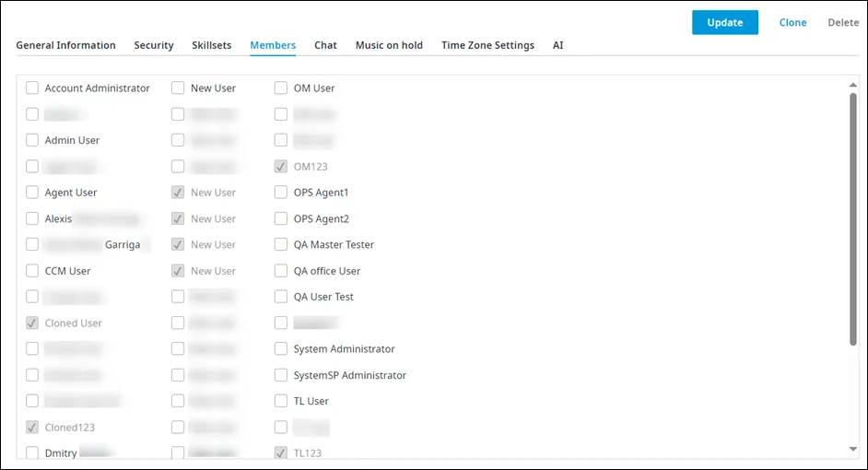The image size is (868, 470).
Task: Click the Delete link
Action: (x=843, y=23)
